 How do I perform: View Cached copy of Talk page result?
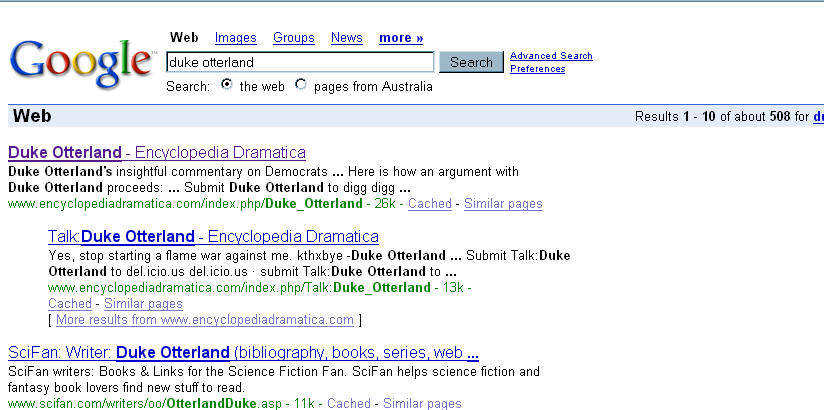(70, 304)
